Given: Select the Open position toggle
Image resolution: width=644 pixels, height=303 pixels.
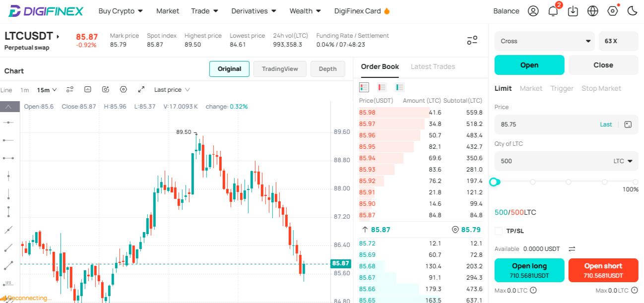Looking at the screenshot, I should (529, 65).
